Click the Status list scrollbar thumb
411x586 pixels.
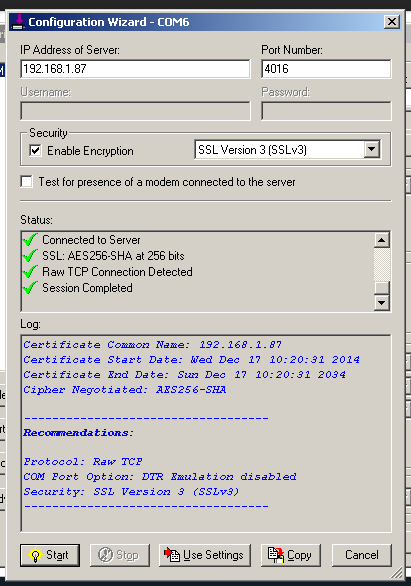tap(381, 288)
